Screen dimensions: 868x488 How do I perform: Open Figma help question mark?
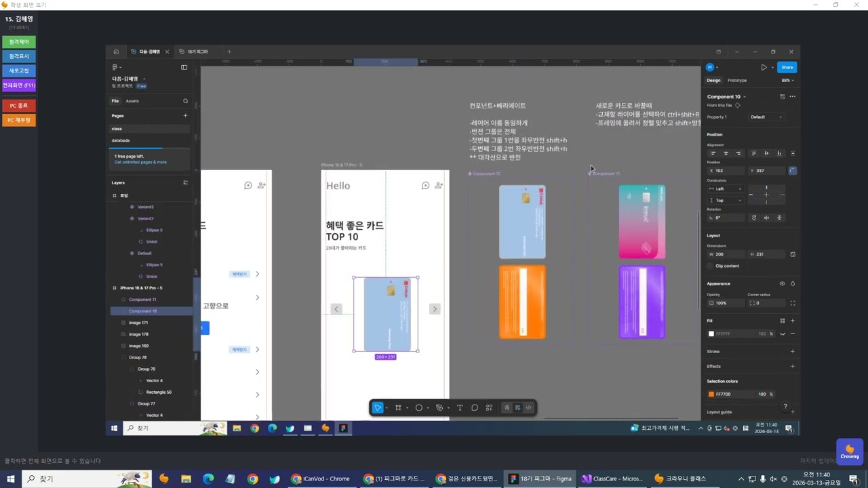pos(785,407)
